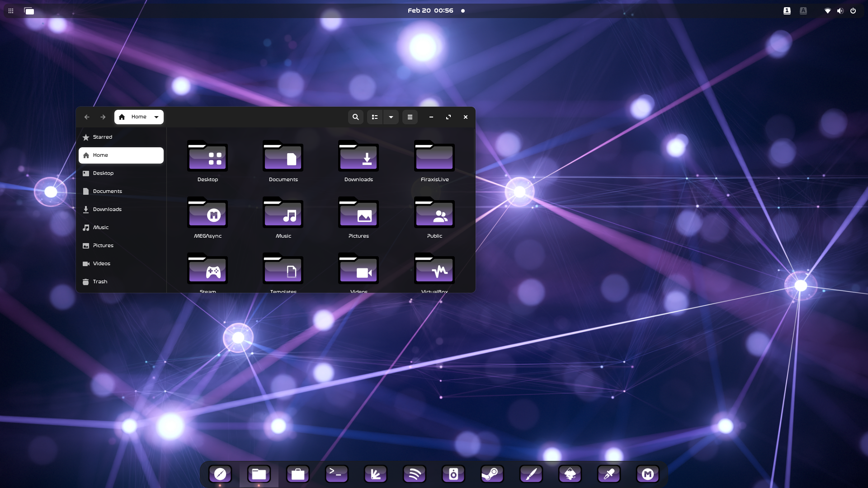Select the Pictures folder icon

359,213
